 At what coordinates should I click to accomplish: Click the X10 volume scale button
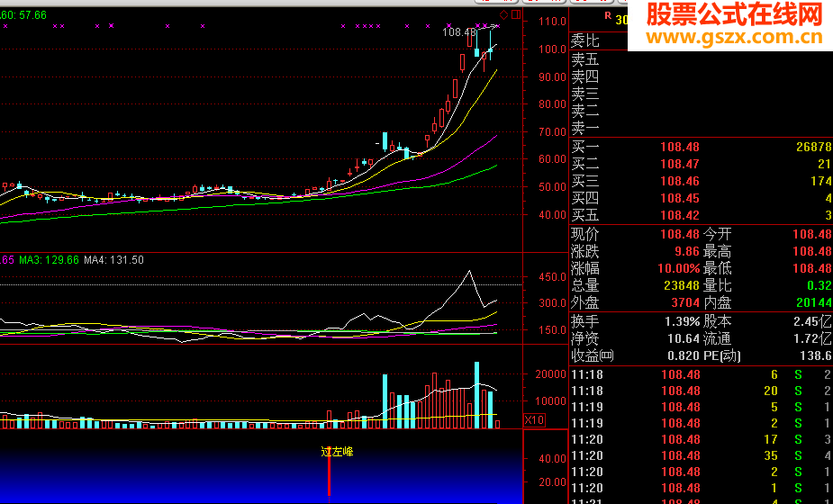coord(534,420)
